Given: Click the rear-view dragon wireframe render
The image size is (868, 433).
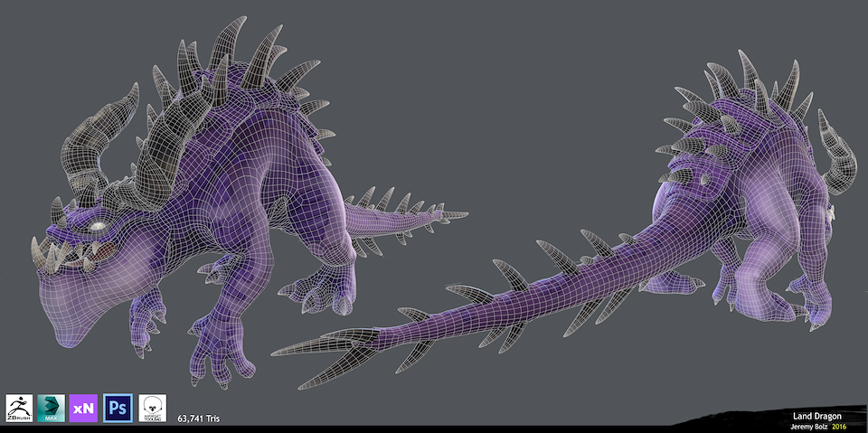Looking at the screenshot, I should [564, 221].
